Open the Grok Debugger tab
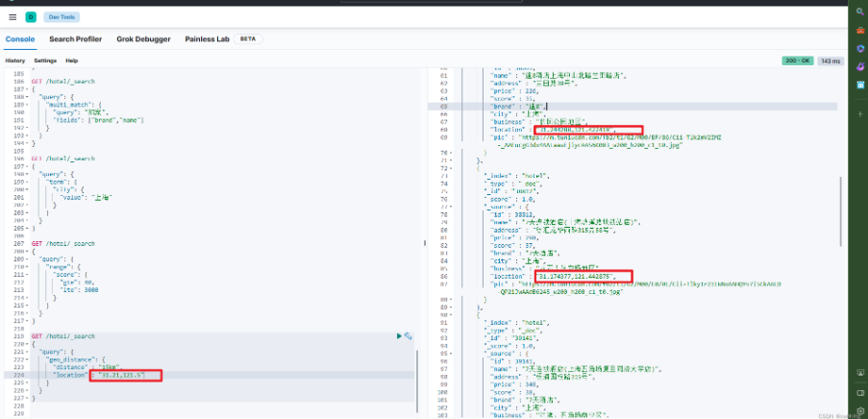Screen dimensions: 868x419 point(144,39)
